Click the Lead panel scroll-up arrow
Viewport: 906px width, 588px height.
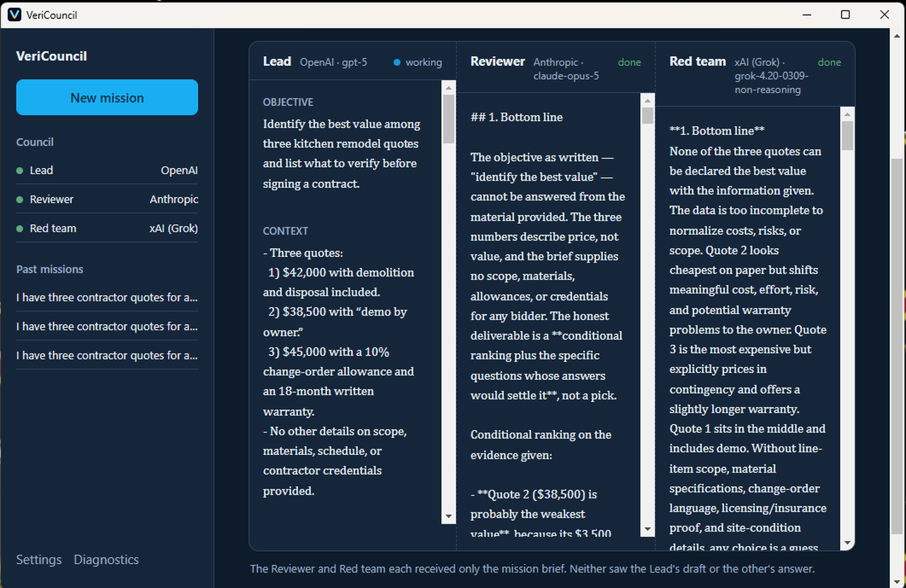tap(449, 88)
